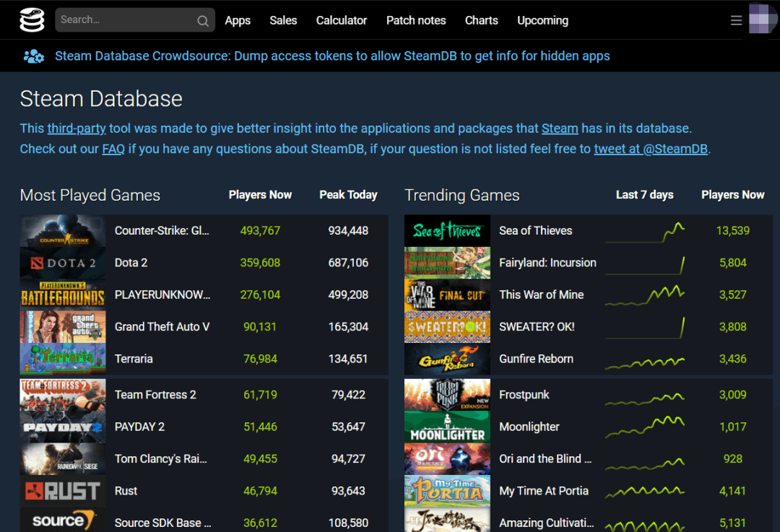Click the Last 7 days column header

645,195
